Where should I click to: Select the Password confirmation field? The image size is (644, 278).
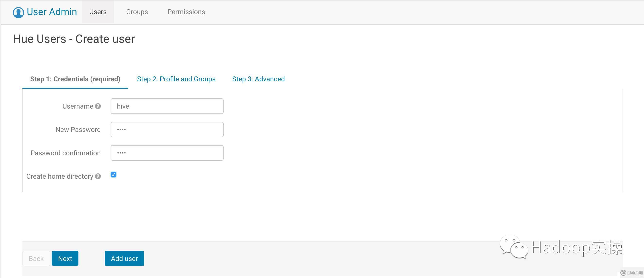click(x=167, y=153)
